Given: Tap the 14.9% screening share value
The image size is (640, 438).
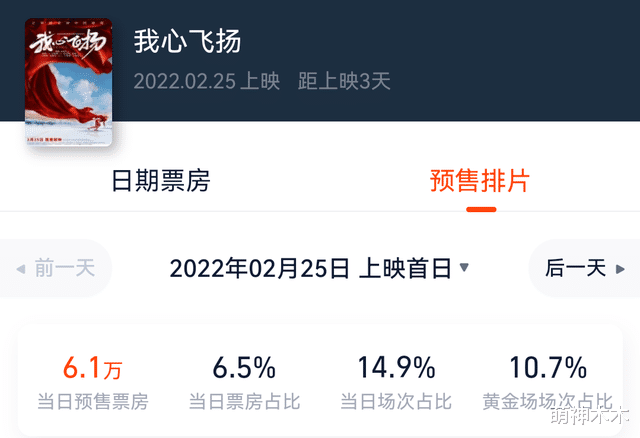Looking at the screenshot, I should coord(395,368).
